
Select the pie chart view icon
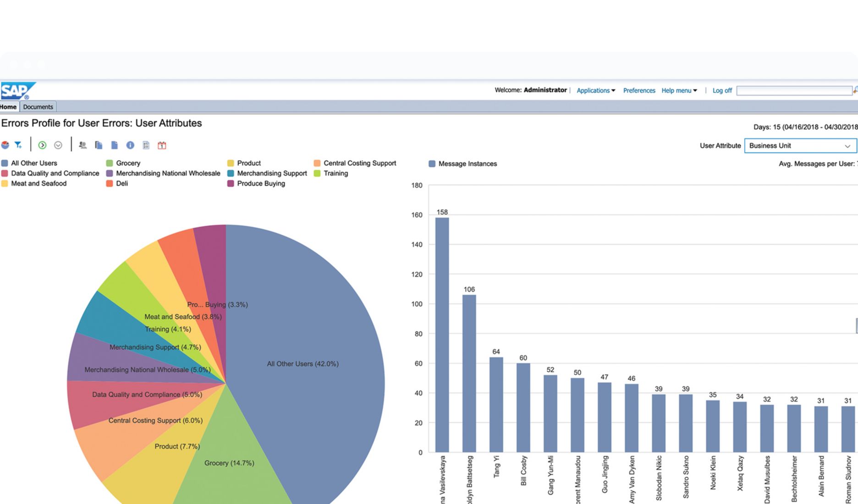tap(5, 145)
